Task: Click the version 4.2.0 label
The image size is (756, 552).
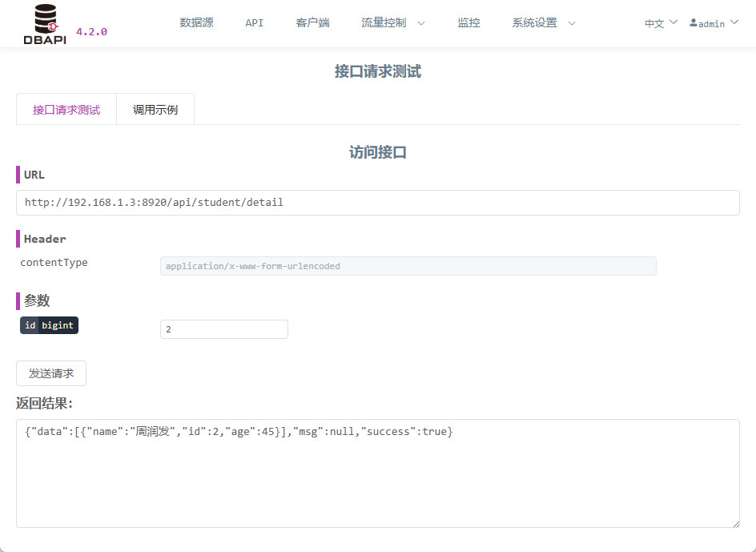Action: 91,32
